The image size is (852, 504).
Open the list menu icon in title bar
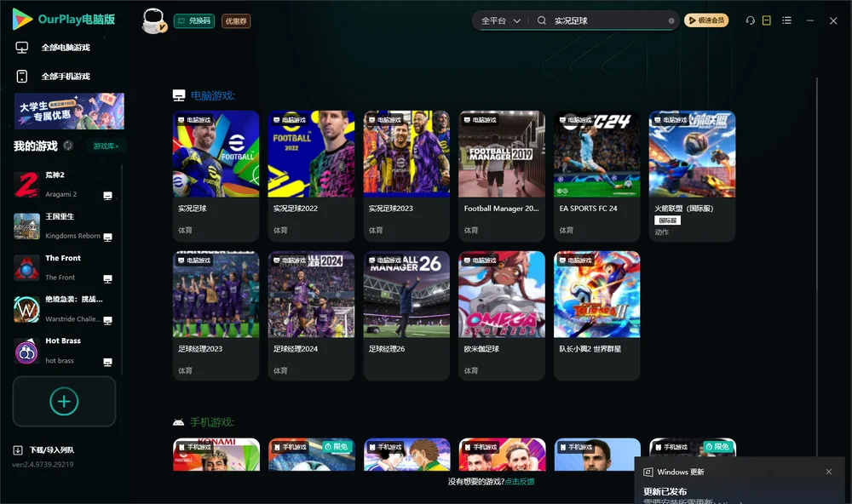(x=786, y=20)
